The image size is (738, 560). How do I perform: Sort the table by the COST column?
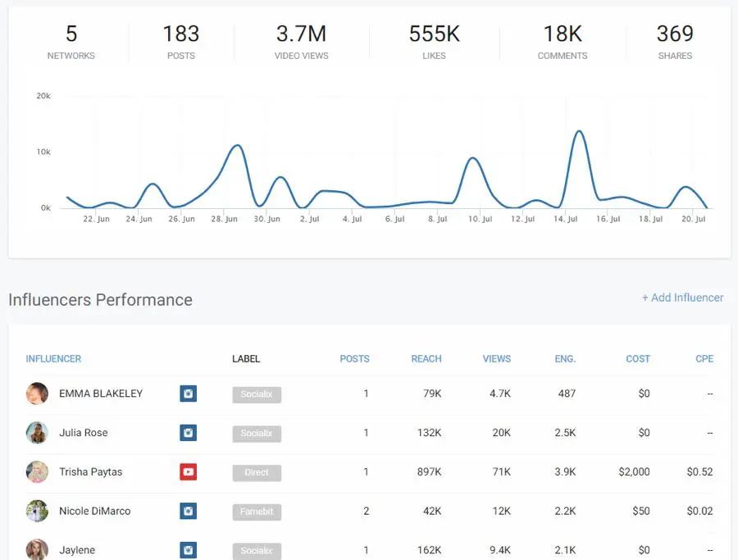[x=638, y=358]
